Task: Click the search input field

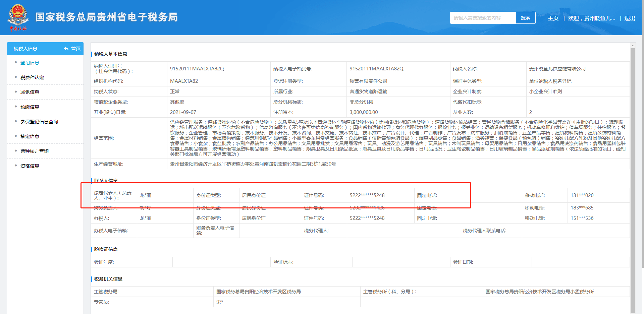Action: click(x=482, y=18)
